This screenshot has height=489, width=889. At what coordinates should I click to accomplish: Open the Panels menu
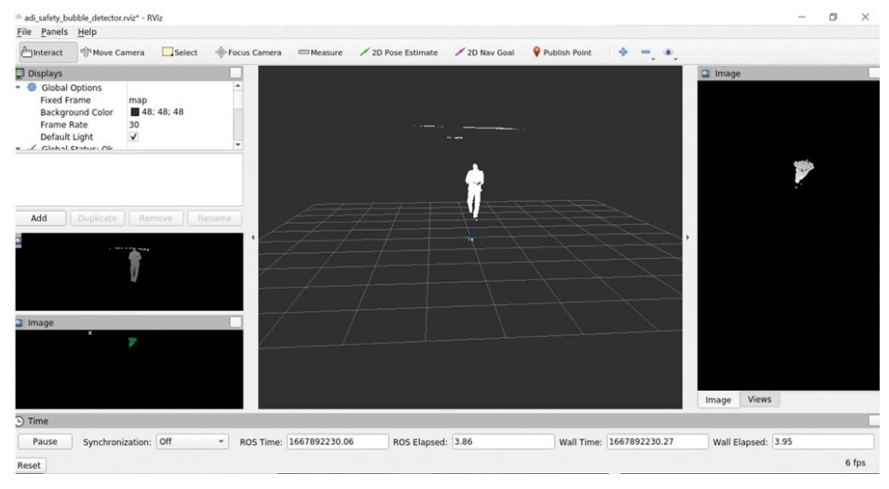tap(55, 32)
